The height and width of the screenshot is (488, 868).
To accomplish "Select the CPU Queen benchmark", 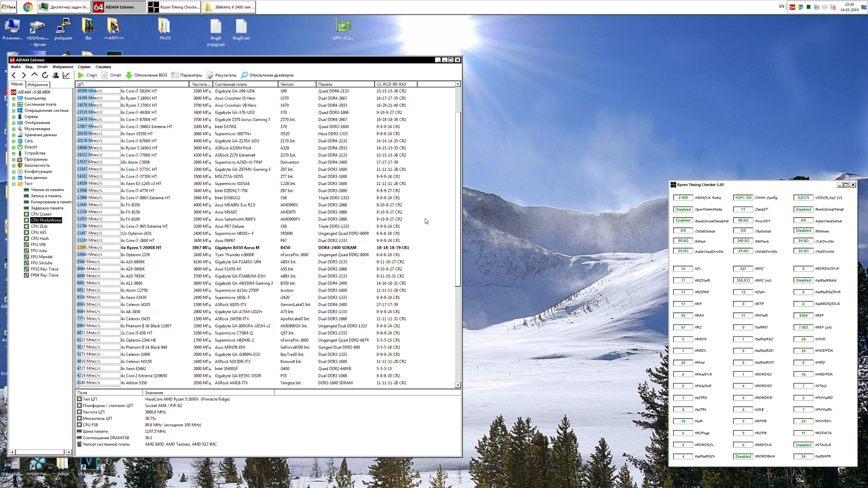I will pos(41,214).
